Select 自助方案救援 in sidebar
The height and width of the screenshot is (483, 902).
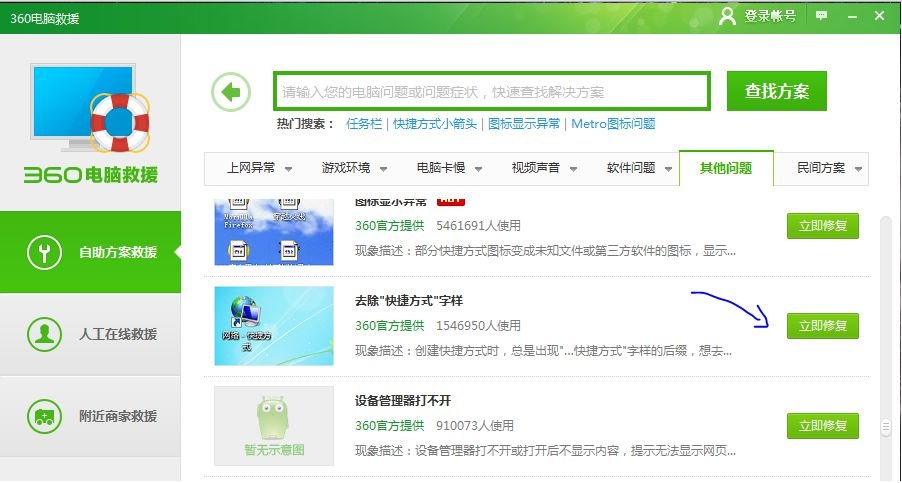(90, 252)
